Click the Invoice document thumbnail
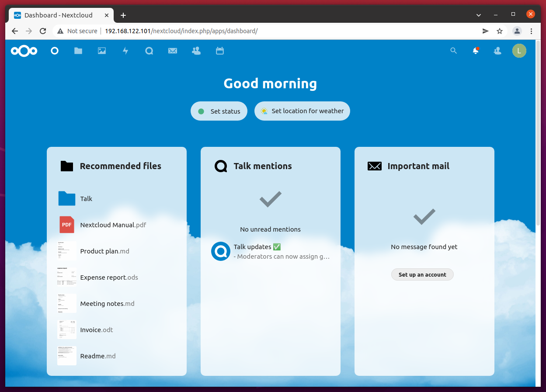Screen dimensions: 546x392 pyautogui.click(x=67, y=330)
